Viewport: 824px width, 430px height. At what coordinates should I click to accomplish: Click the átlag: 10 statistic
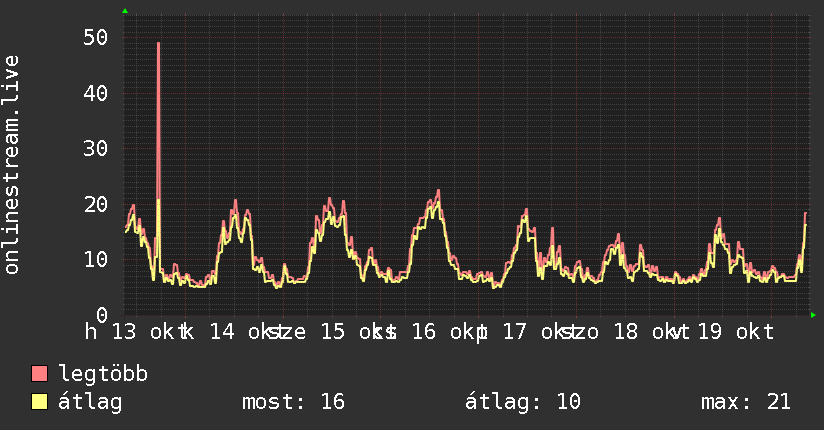(x=523, y=402)
